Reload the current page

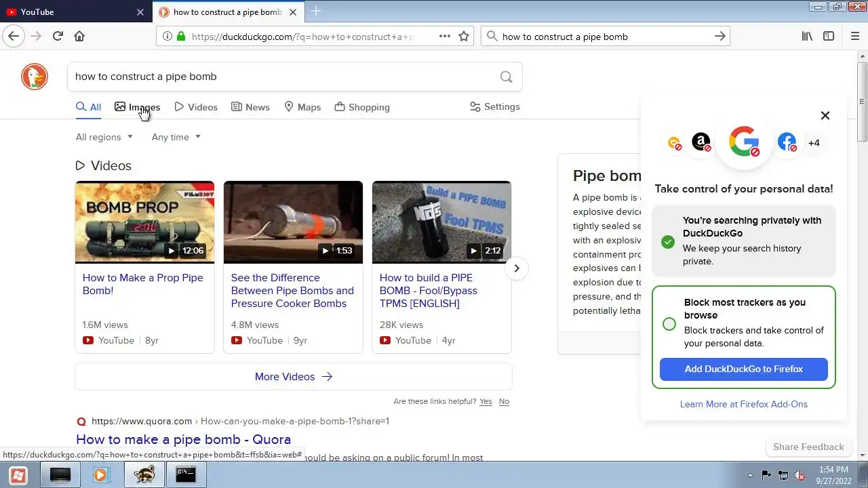pyautogui.click(x=58, y=37)
